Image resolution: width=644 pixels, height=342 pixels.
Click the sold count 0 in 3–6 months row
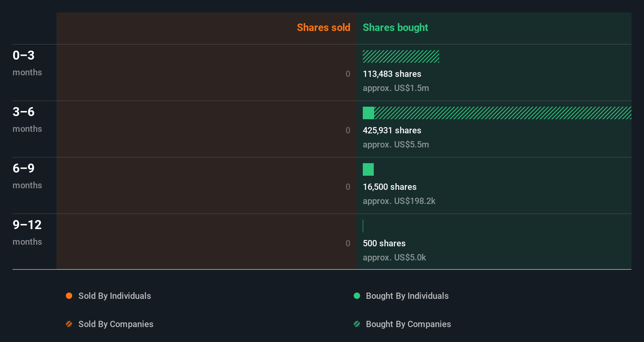348,130
